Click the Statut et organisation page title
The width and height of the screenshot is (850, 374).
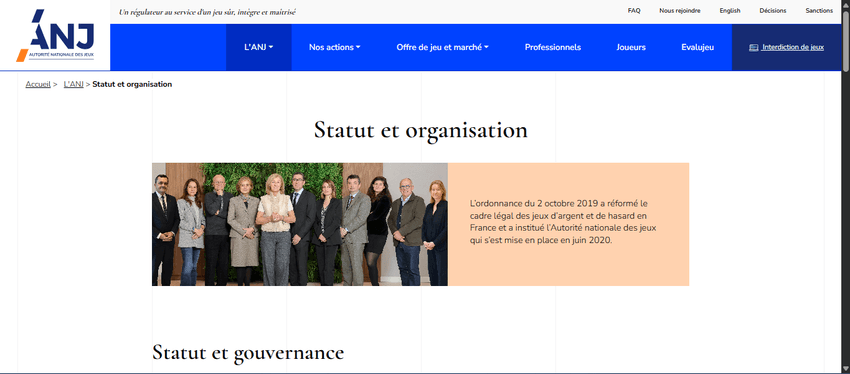click(x=421, y=131)
